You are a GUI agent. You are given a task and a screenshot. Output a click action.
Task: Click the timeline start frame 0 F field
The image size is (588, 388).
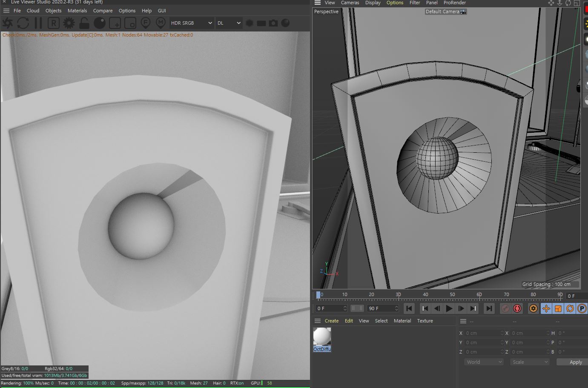(331, 308)
